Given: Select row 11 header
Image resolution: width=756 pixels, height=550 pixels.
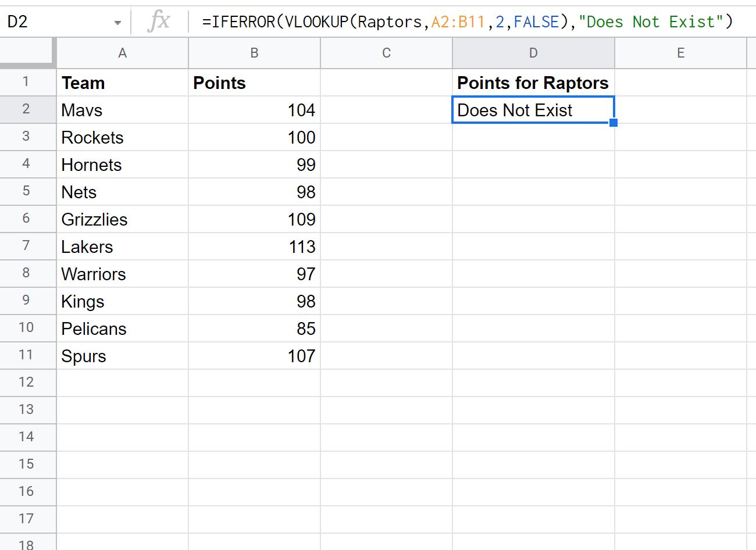Looking at the screenshot, I should 27,355.
